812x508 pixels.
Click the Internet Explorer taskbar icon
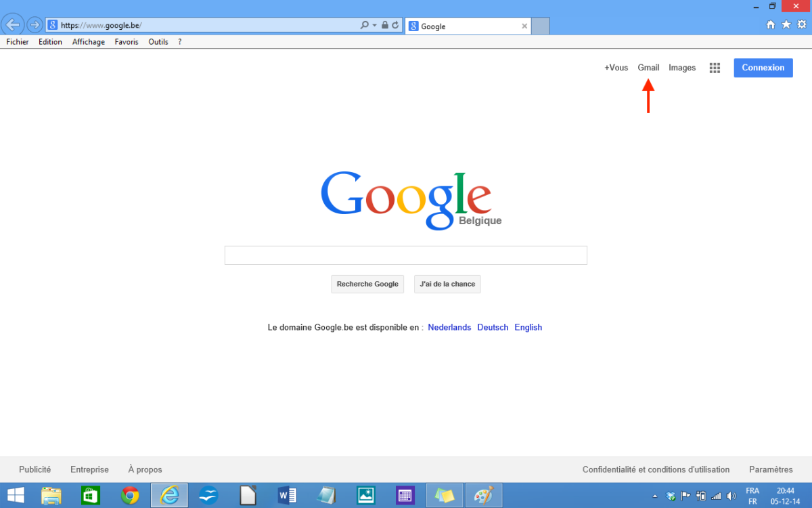click(169, 496)
